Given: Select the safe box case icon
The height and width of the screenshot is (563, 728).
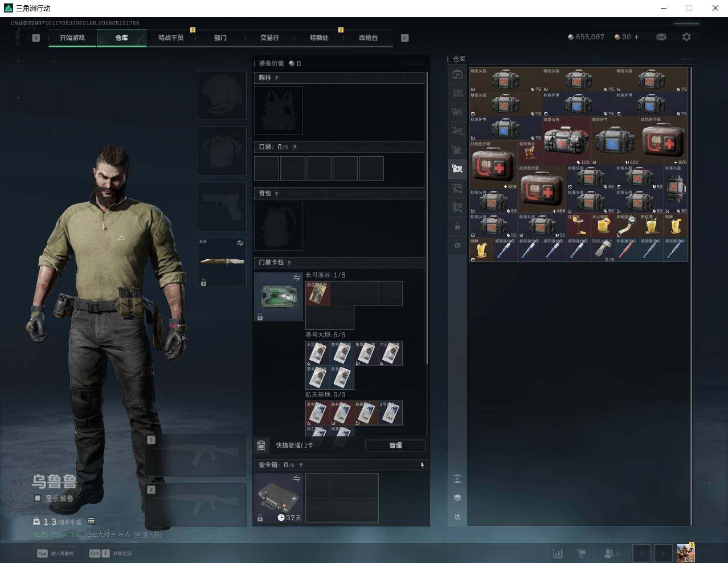Looking at the screenshot, I should click(278, 497).
